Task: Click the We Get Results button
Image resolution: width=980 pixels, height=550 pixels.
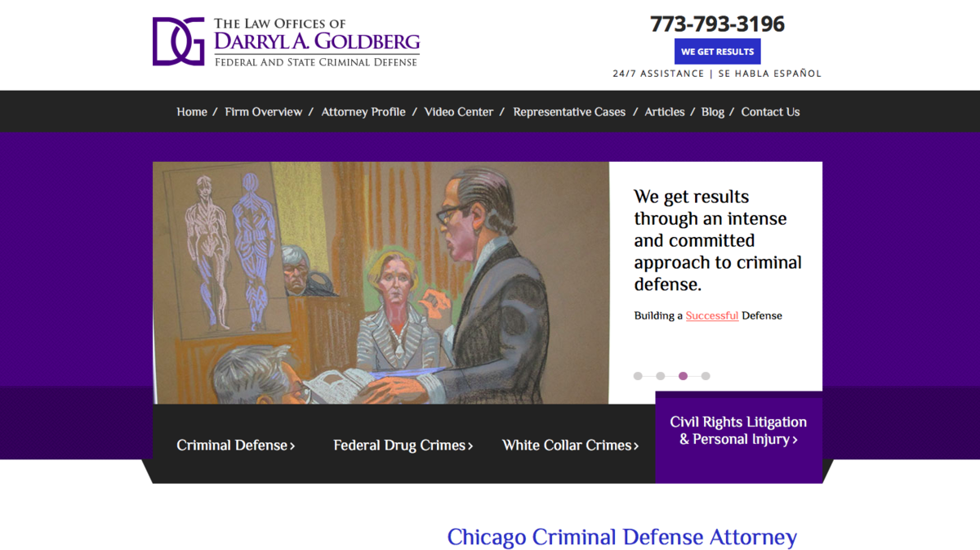Action: [x=718, y=51]
